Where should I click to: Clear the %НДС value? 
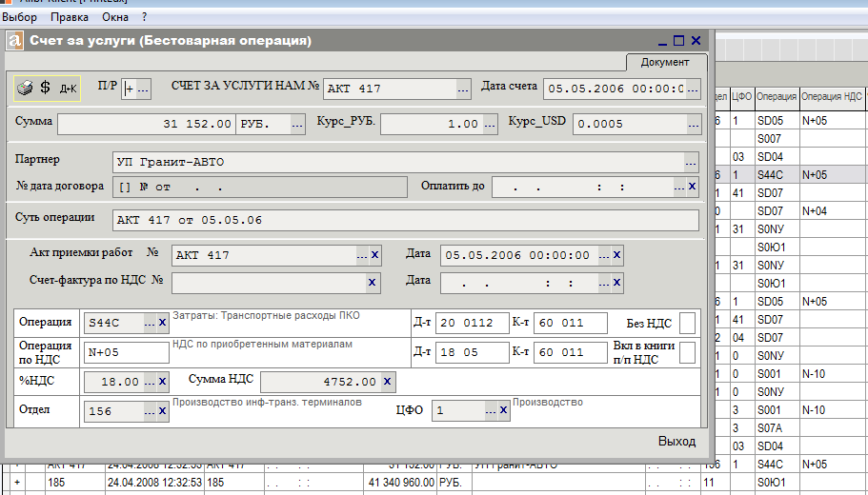[162, 382]
